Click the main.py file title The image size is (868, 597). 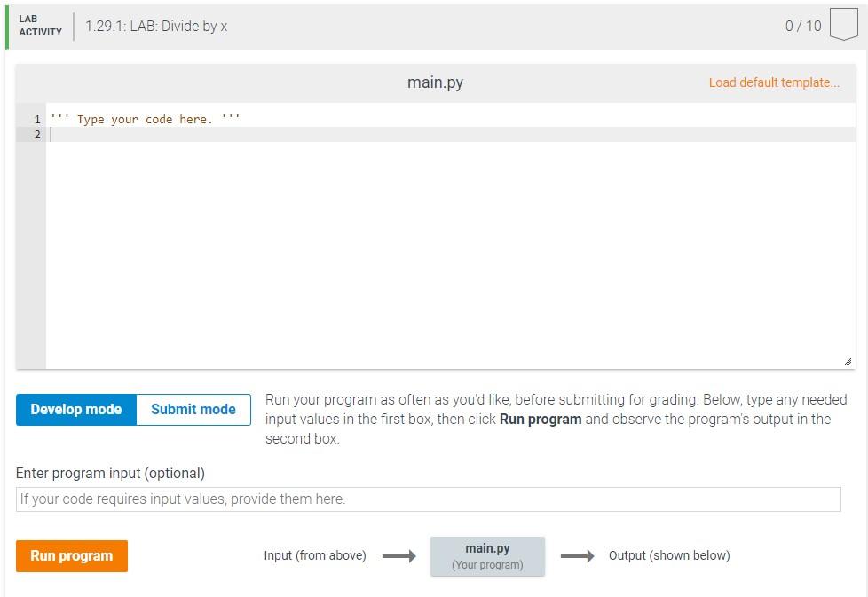435,82
